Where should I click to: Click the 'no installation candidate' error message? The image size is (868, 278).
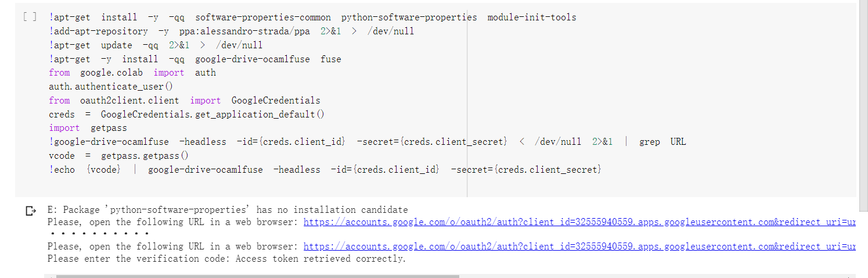tap(228, 209)
